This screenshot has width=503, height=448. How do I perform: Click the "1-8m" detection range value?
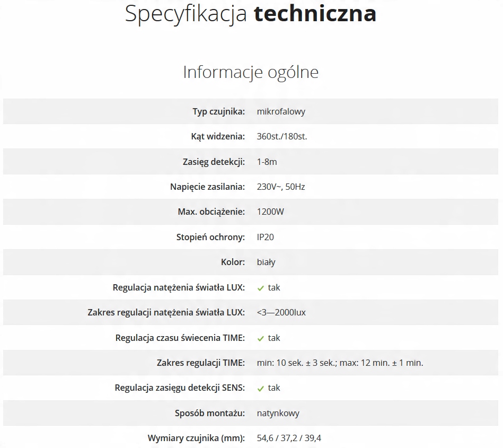pos(267,162)
